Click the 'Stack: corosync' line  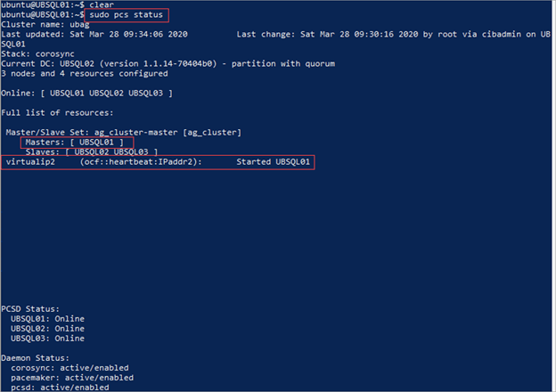pyautogui.click(x=37, y=53)
